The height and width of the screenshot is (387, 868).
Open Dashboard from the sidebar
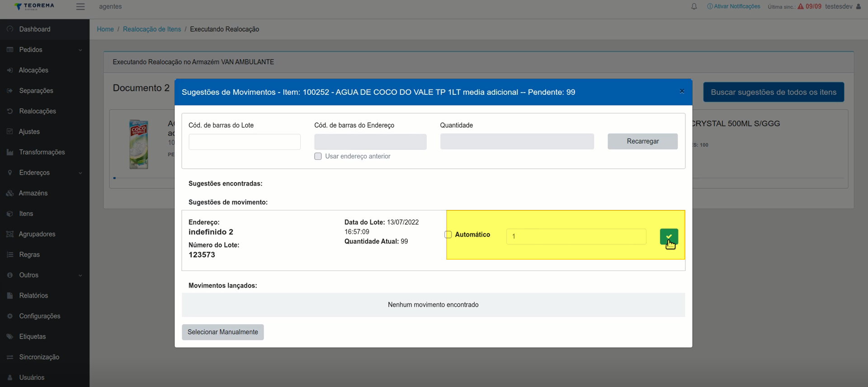point(35,29)
